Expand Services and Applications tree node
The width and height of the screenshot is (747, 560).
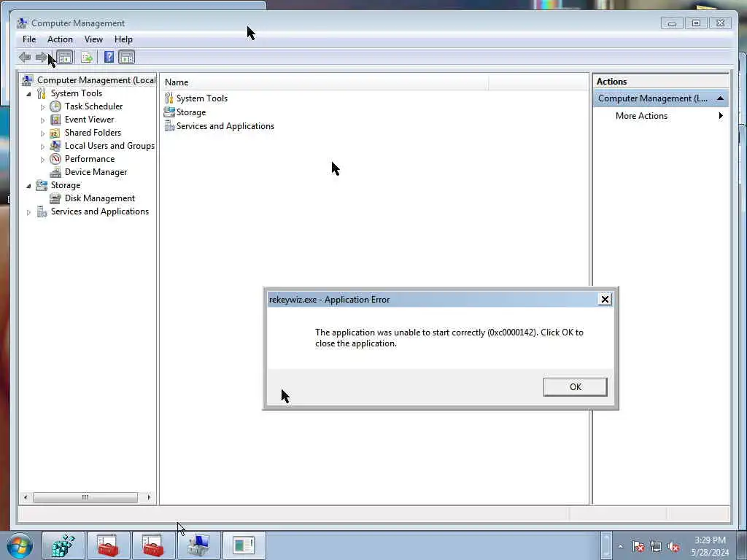[x=28, y=212]
